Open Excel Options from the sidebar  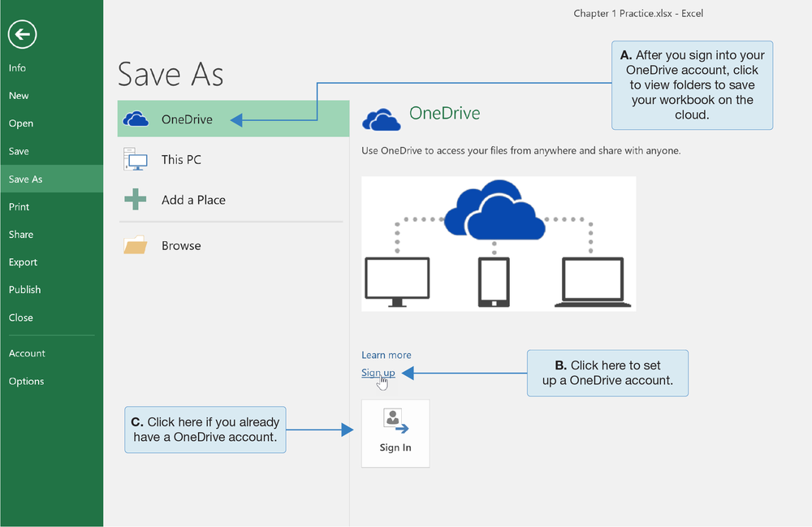point(26,382)
